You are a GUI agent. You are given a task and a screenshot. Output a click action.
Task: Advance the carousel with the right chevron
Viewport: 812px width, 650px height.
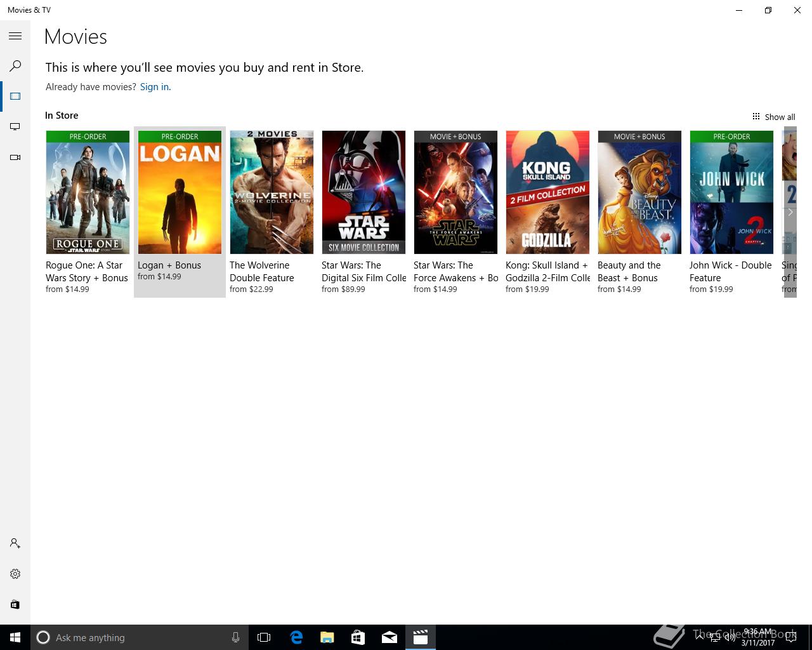(x=790, y=212)
